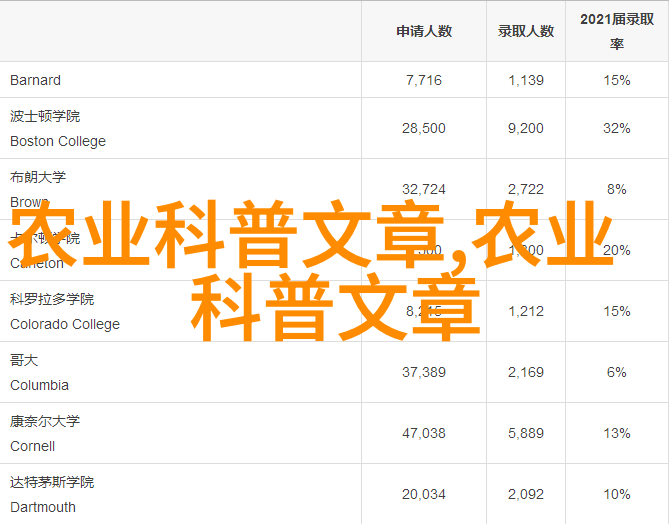Click the Dartmouth name text
Viewport: 670px width, 524px height.
43,508
